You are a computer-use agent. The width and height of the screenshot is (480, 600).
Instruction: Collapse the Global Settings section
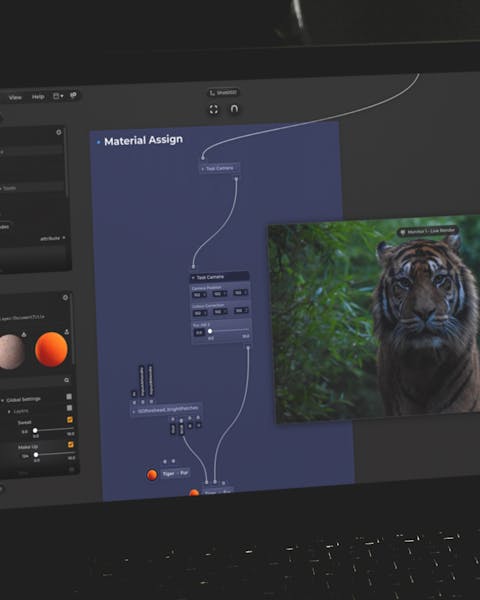2,400
